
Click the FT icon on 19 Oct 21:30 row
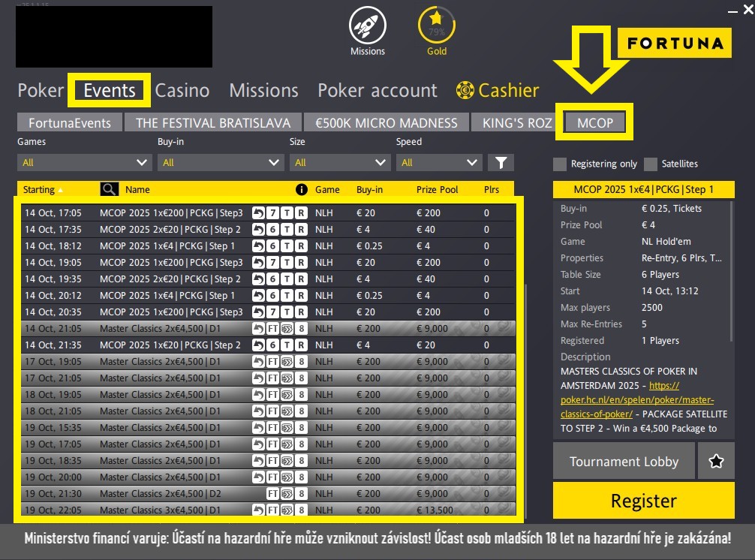coord(272,493)
